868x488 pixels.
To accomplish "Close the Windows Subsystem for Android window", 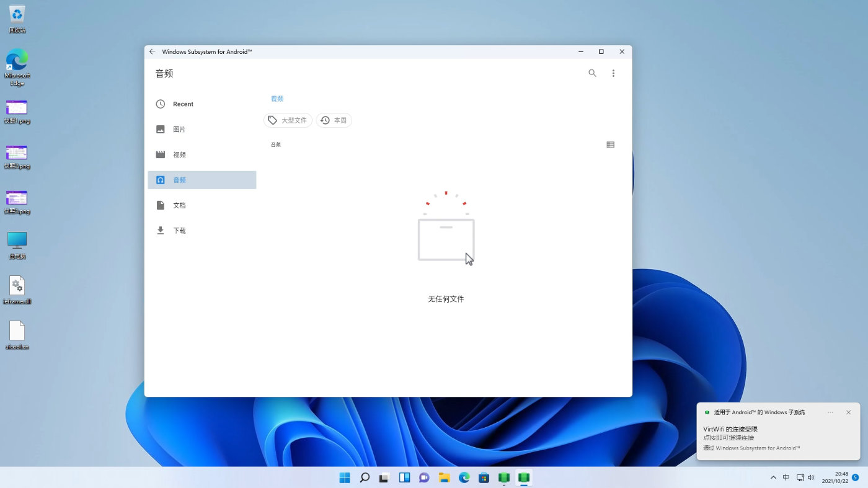I will point(622,52).
